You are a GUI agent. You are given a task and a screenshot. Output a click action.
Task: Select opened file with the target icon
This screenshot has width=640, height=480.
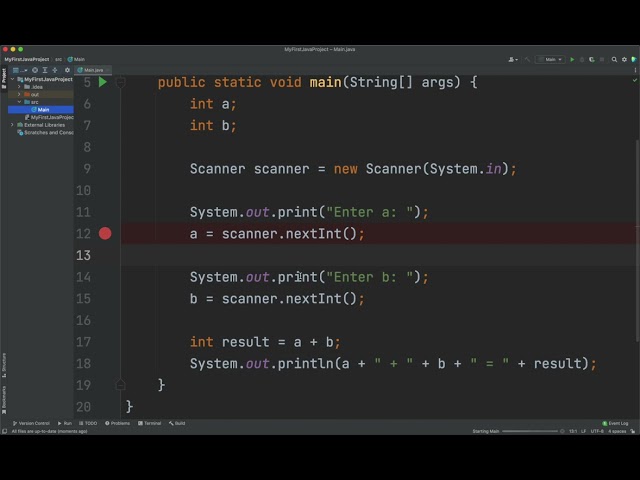pyautogui.click(x=35, y=70)
